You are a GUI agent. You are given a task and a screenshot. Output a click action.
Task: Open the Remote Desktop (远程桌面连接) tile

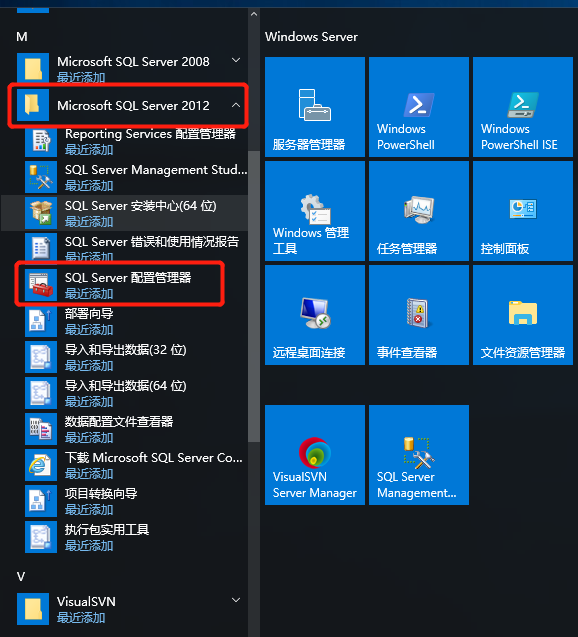[315, 315]
